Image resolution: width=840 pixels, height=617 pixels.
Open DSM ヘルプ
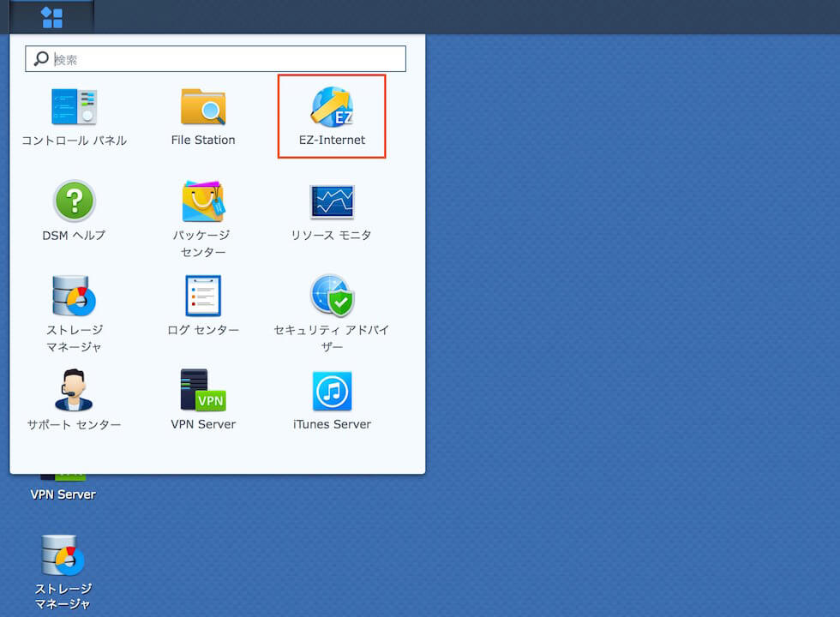(x=74, y=211)
